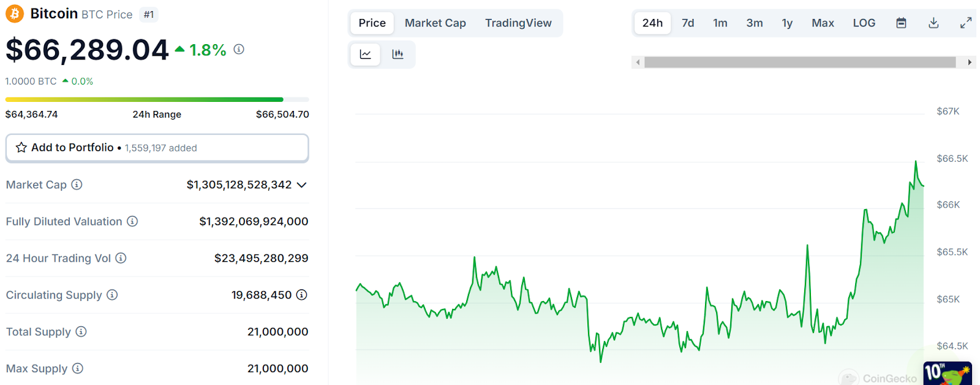Click the BTC Price heading text
This screenshot has height=385, width=980.
pyautogui.click(x=107, y=14)
